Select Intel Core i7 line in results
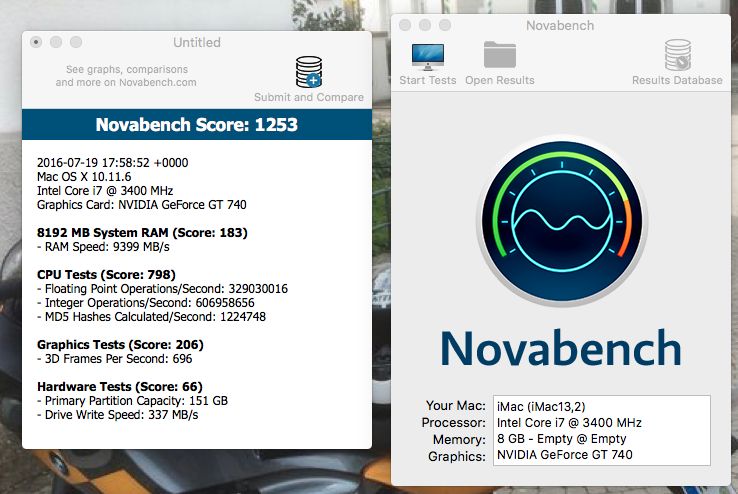The height and width of the screenshot is (494, 738). [105, 191]
